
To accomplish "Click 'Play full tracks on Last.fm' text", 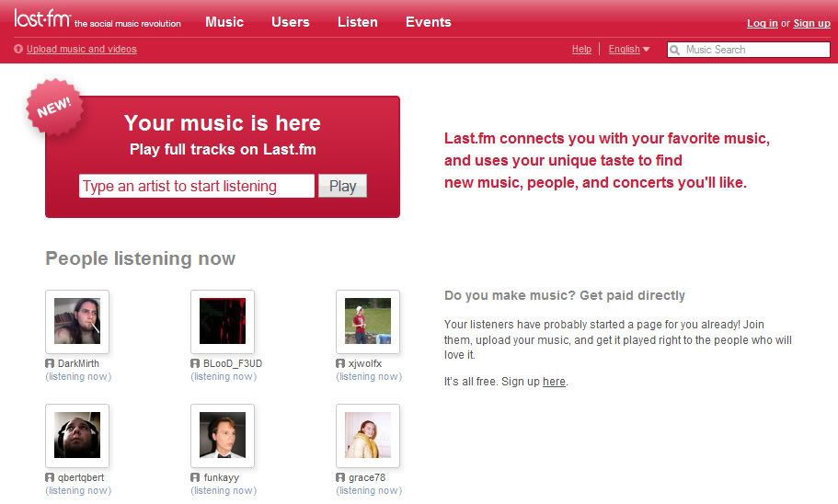I will pyautogui.click(x=223, y=149).
